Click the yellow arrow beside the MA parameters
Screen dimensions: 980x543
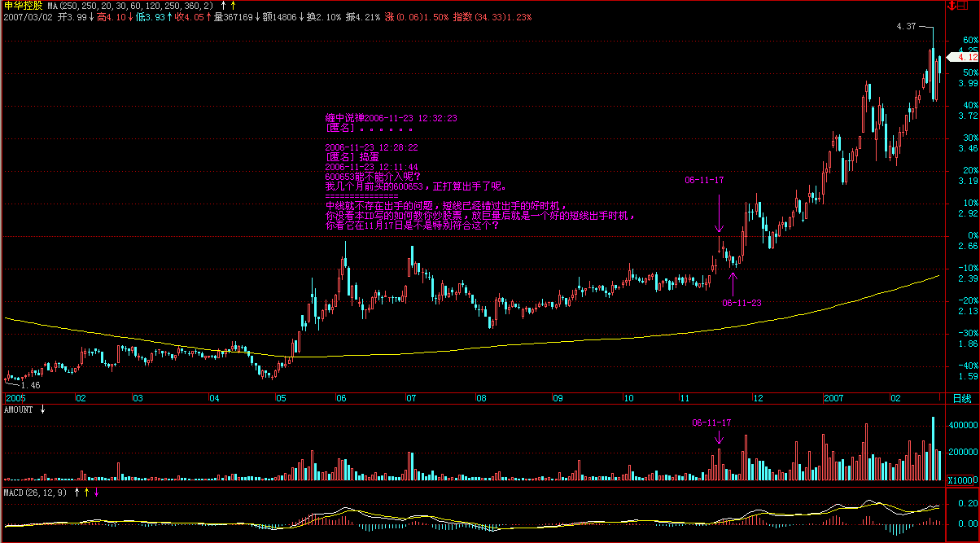(x=234, y=6)
